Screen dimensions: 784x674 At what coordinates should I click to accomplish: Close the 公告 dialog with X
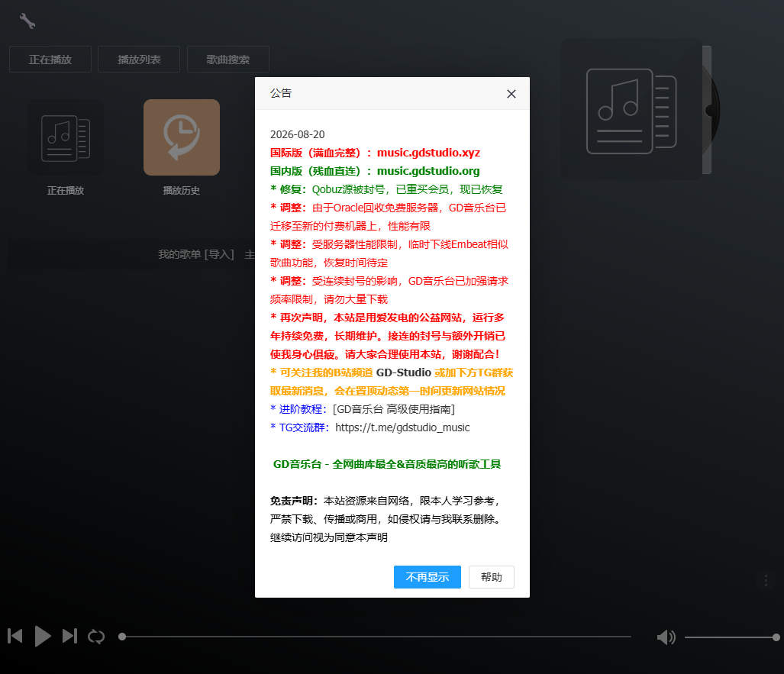(511, 94)
